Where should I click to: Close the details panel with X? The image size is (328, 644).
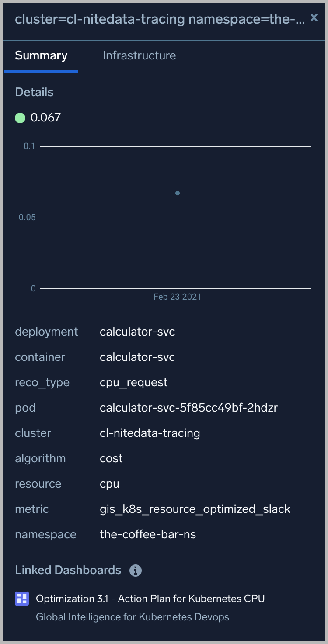click(x=314, y=17)
